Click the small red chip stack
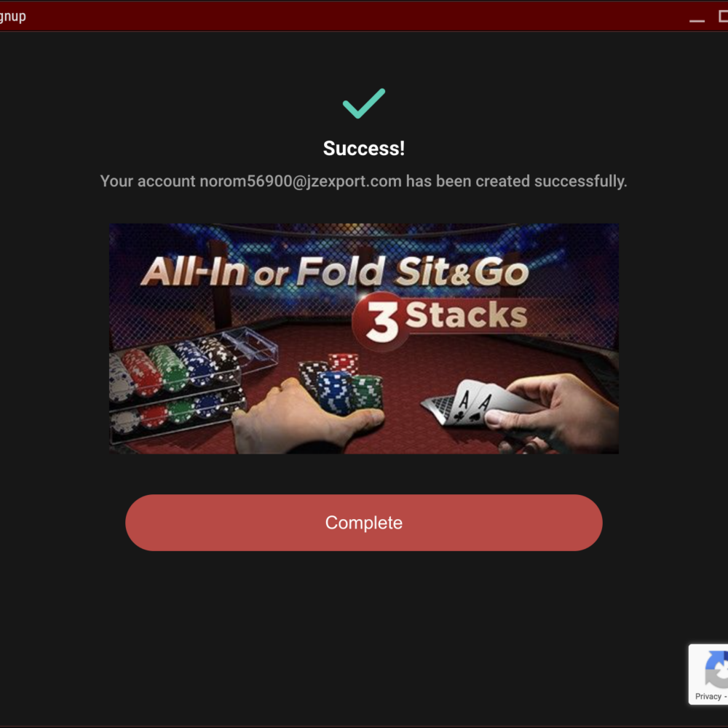 tap(343, 363)
